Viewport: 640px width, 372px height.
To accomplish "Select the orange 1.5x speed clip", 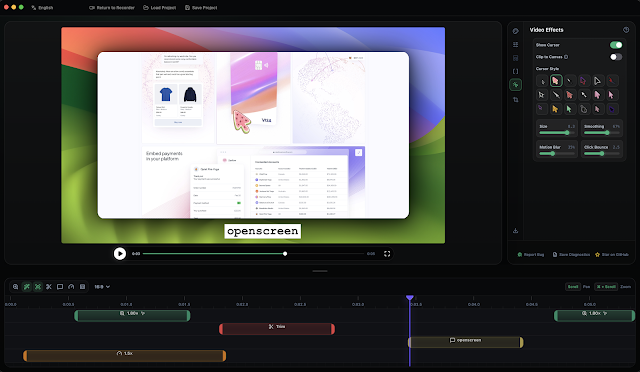I will coord(124,355).
